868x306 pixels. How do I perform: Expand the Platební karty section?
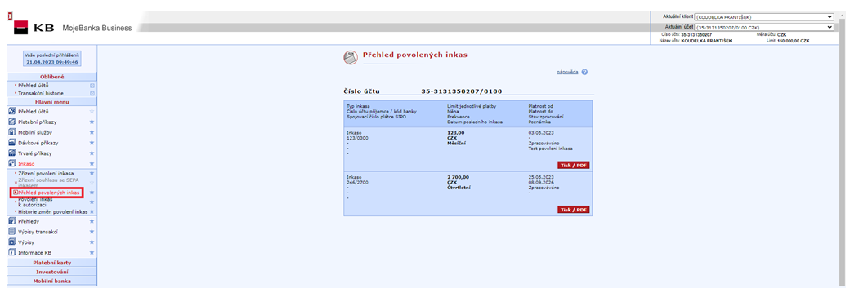click(52, 263)
